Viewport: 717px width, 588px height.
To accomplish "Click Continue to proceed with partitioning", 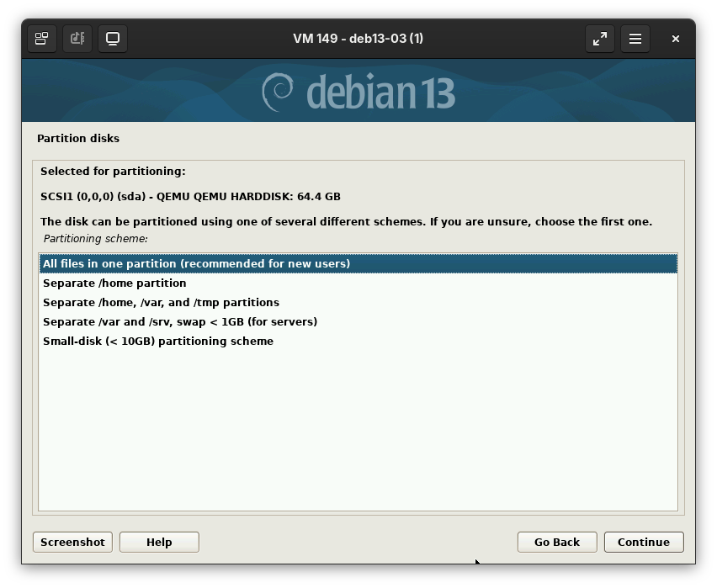I will click(x=644, y=542).
